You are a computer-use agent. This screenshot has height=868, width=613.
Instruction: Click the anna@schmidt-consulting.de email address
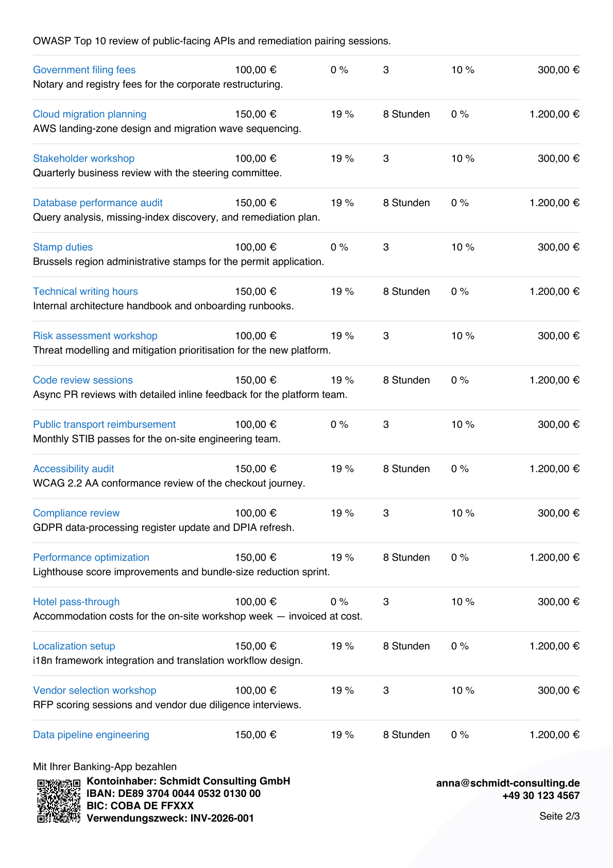tap(508, 783)
